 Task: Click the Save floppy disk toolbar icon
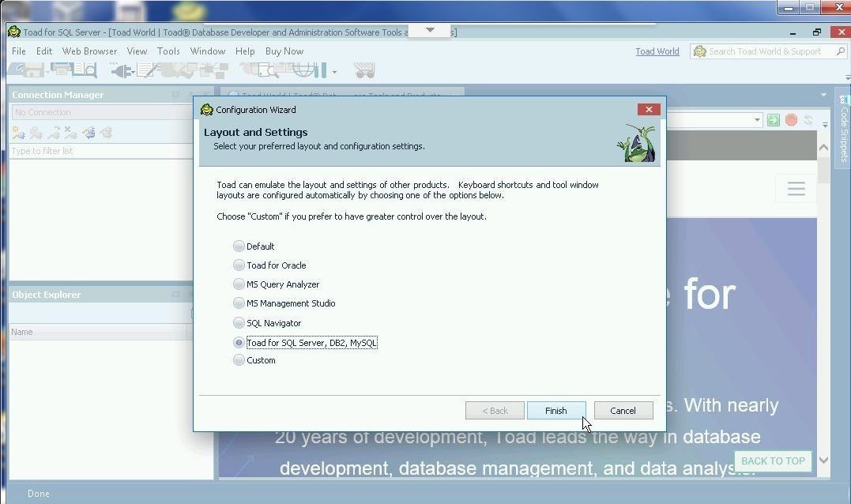coord(32,70)
